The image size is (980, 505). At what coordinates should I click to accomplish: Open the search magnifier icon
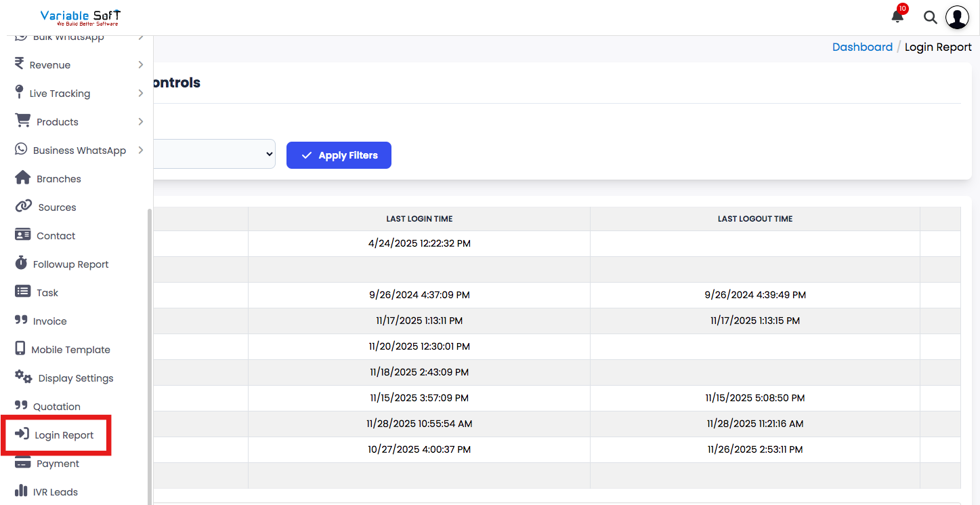[931, 18]
